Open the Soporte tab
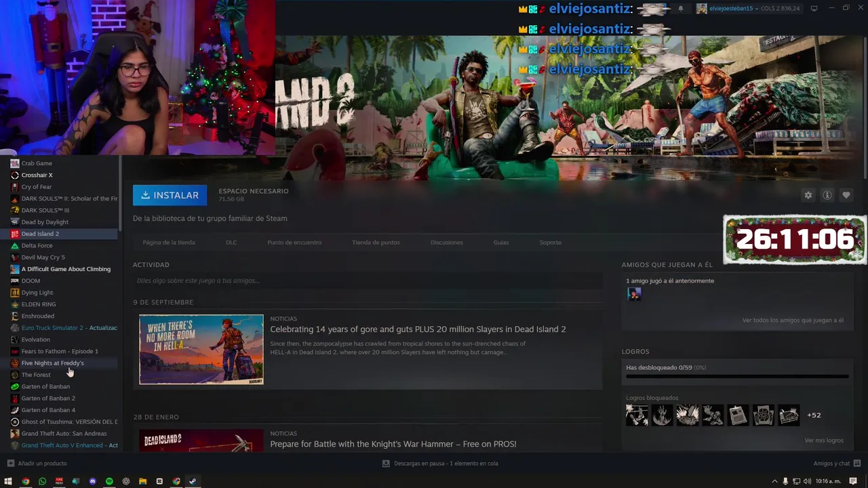868x488 pixels. point(550,242)
